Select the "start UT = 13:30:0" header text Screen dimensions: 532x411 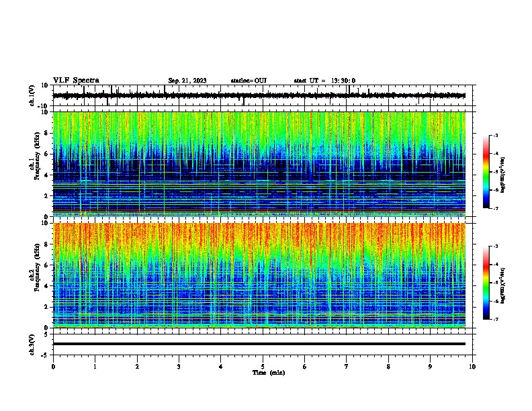pos(324,81)
